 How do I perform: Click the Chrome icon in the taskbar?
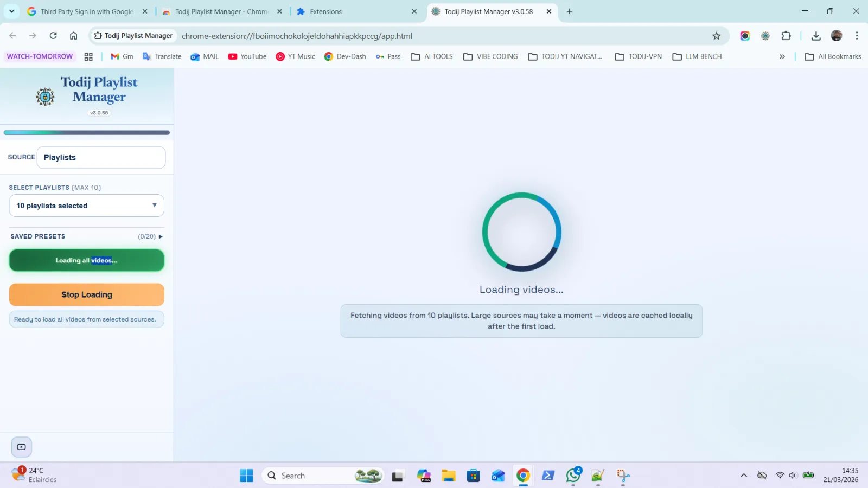point(523,476)
